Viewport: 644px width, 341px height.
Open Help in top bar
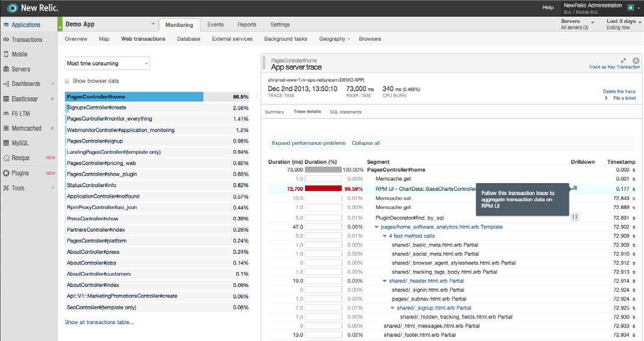(x=548, y=7)
